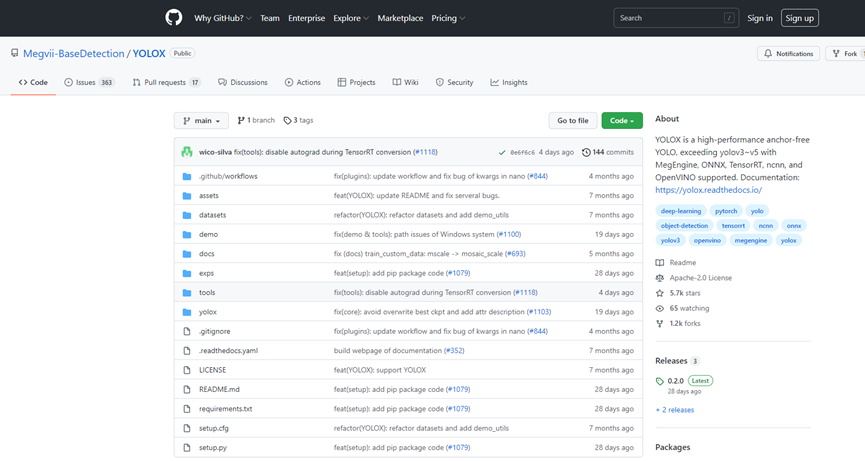865x461 pixels.
Task: Click the Team link in top navigation
Action: [270, 18]
